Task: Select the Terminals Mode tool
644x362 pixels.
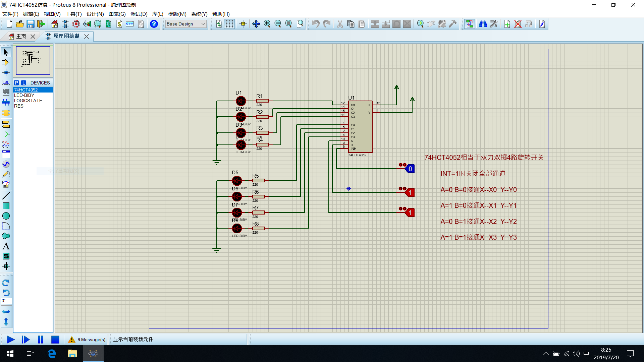Action: pos(6,124)
